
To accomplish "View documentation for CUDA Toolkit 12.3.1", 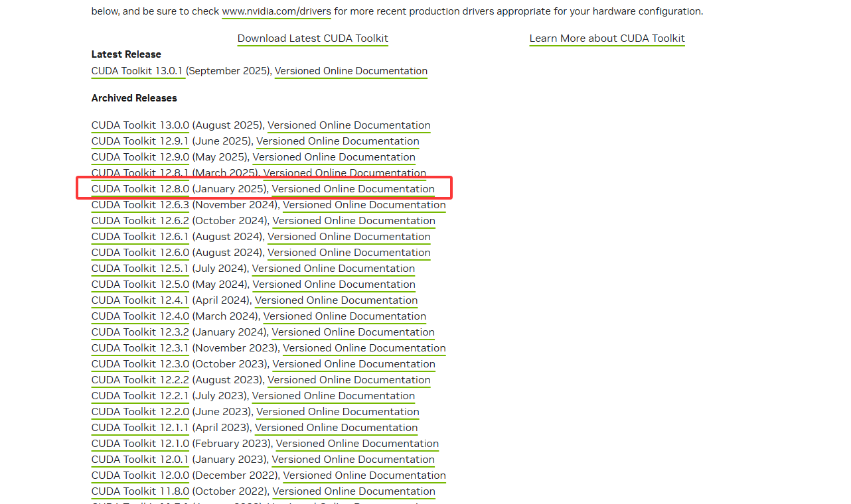I will coord(364,348).
